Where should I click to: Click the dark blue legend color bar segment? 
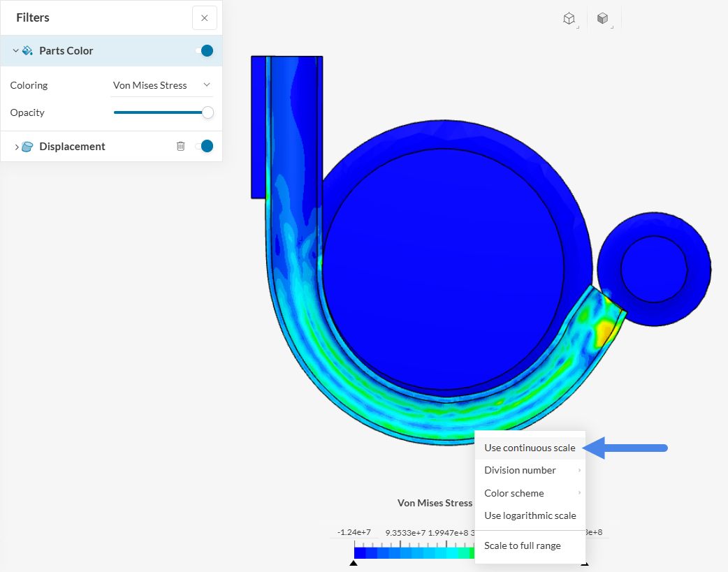click(360, 552)
